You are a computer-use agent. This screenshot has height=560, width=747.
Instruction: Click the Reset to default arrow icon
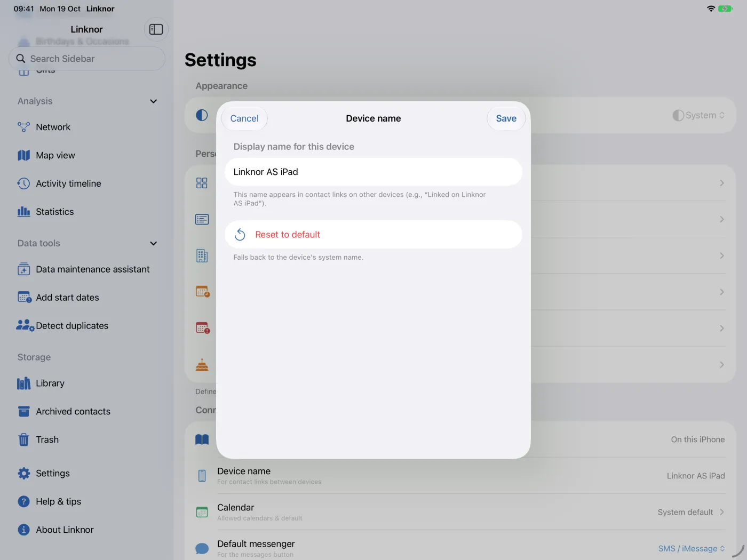240,235
